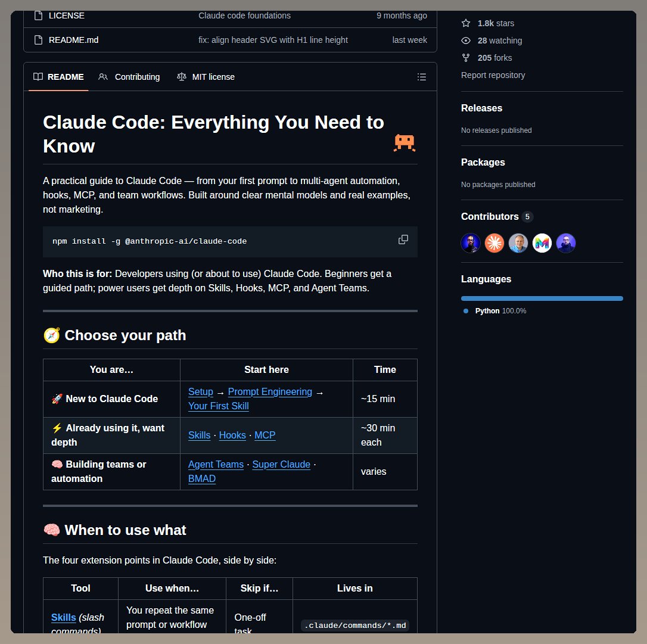Open the gray-haired man contributor avatar
This screenshot has height=644, width=647.
point(518,243)
